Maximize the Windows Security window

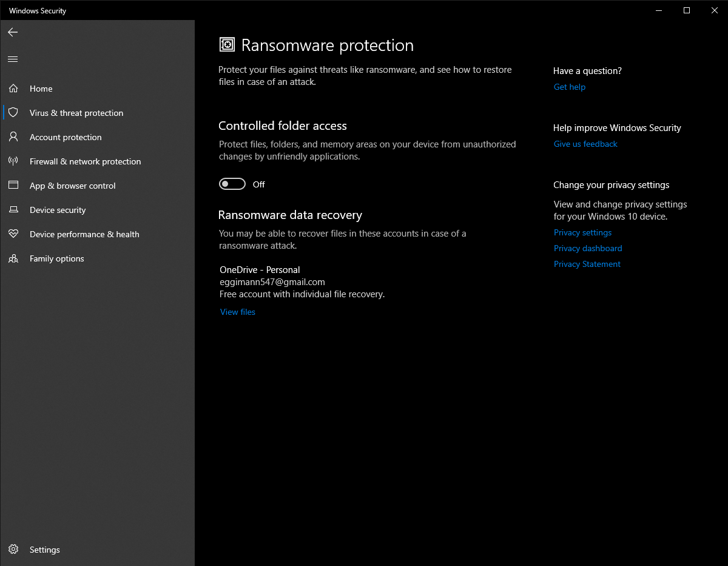tap(687, 10)
